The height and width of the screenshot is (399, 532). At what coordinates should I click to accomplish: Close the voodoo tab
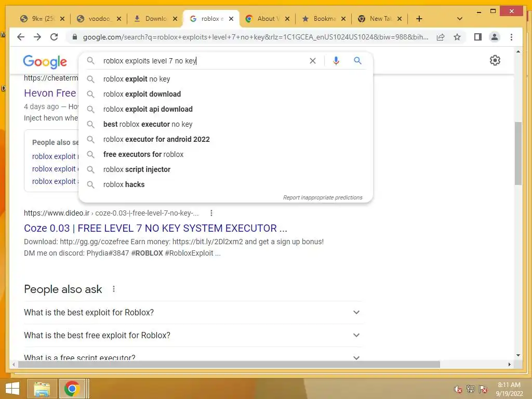pyautogui.click(x=119, y=19)
